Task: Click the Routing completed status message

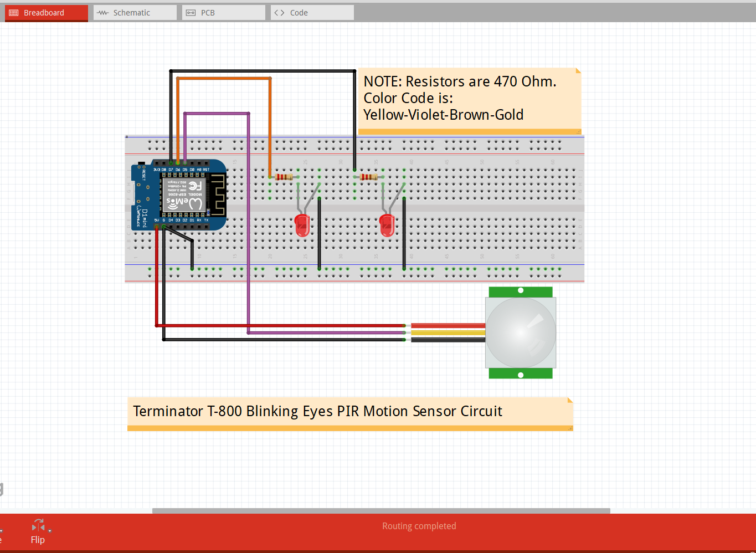Action: tap(419, 526)
